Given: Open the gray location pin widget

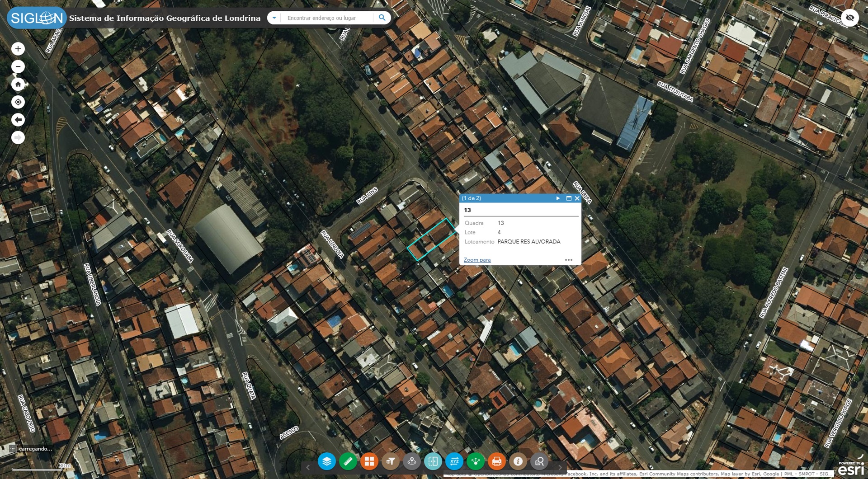Looking at the screenshot, I should pos(412,461).
